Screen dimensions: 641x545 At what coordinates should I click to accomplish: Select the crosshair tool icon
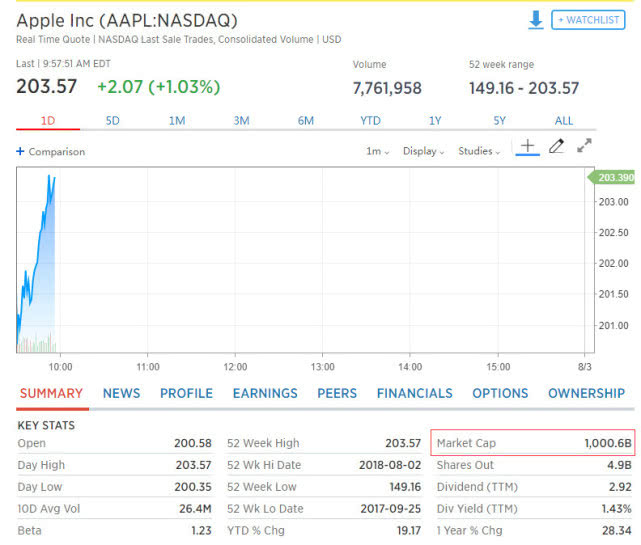pyautogui.click(x=527, y=146)
